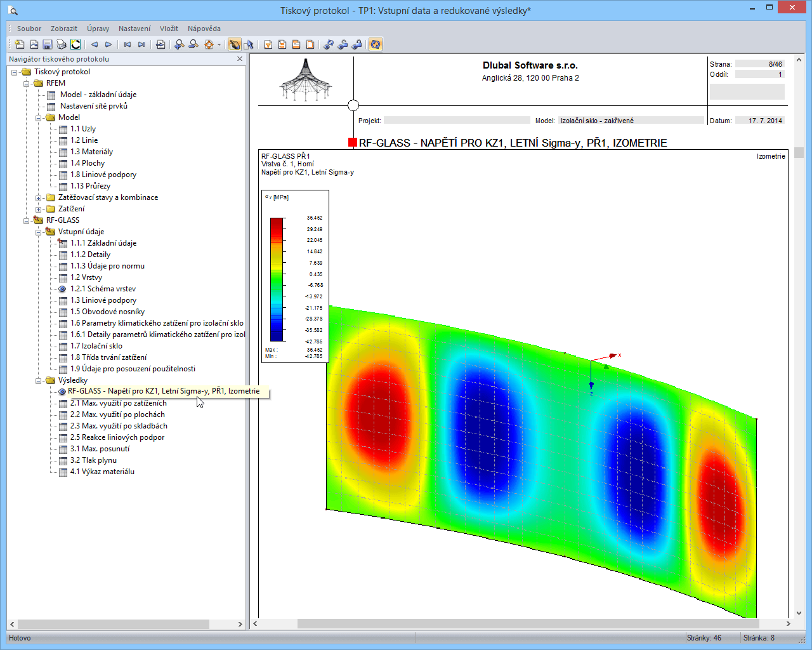Collapse the Tiskový protokol root node
812x650 pixels.
coord(15,72)
